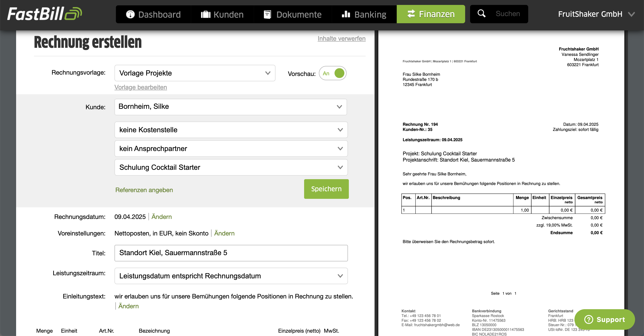Image resolution: width=644 pixels, height=336 pixels.
Task: Open the Kunden tab
Action: [x=222, y=14]
